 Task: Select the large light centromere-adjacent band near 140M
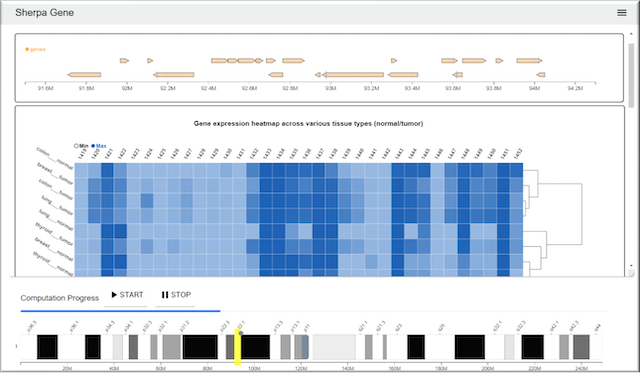pos(334,347)
